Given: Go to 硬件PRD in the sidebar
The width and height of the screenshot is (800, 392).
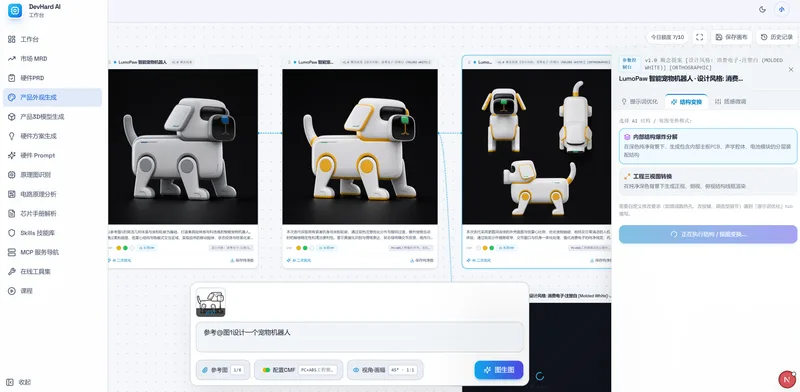Looking at the screenshot, I should [53, 78].
